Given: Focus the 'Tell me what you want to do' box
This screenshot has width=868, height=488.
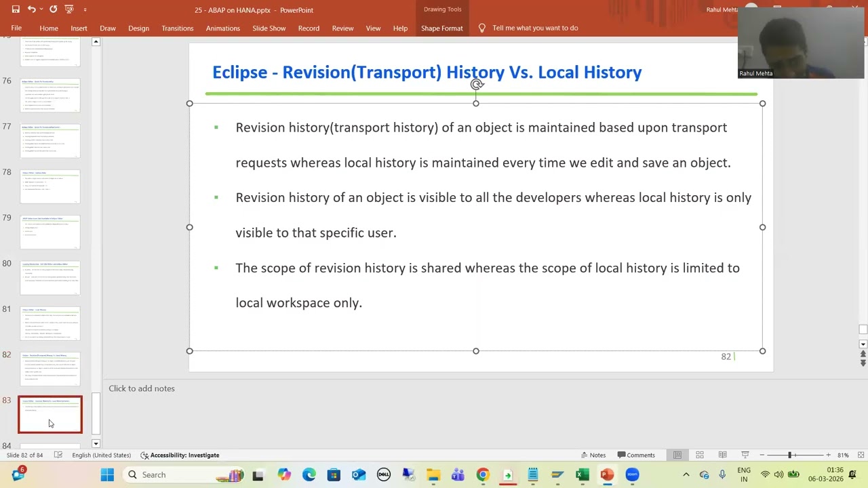Looking at the screenshot, I should (535, 28).
